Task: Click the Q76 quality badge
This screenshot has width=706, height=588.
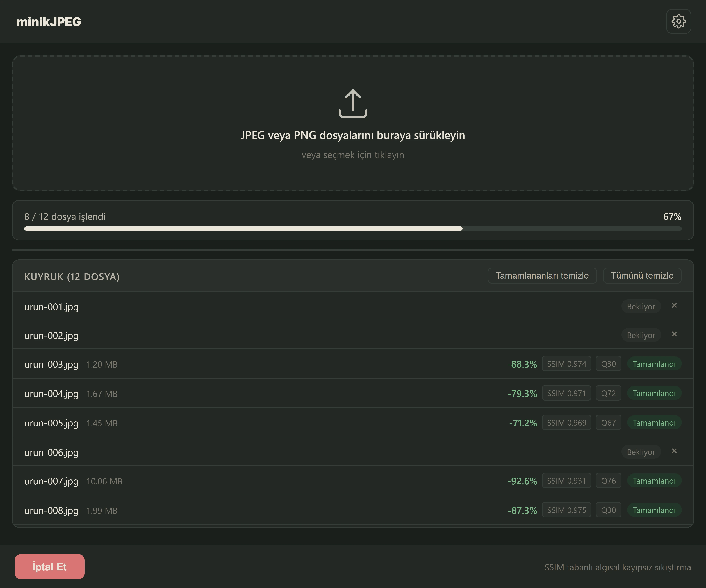Action: 609,481
